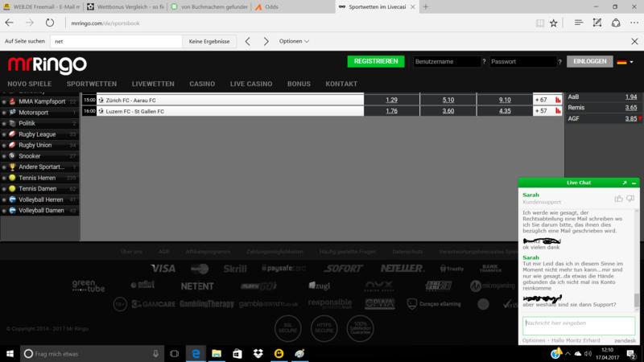This screenshot has height=362, width=644.
Task: Open the LIVE CASINO menu
Action: point(251,84)
